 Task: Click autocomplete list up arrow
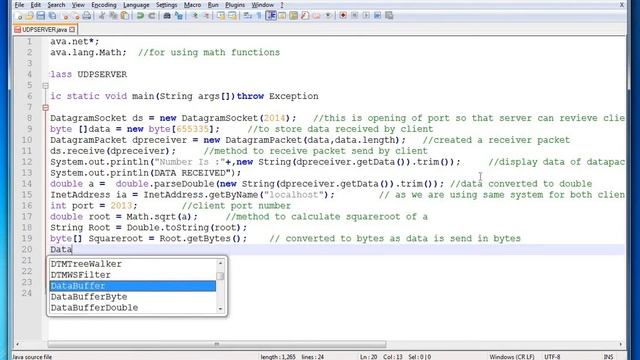tap(220, 263)
